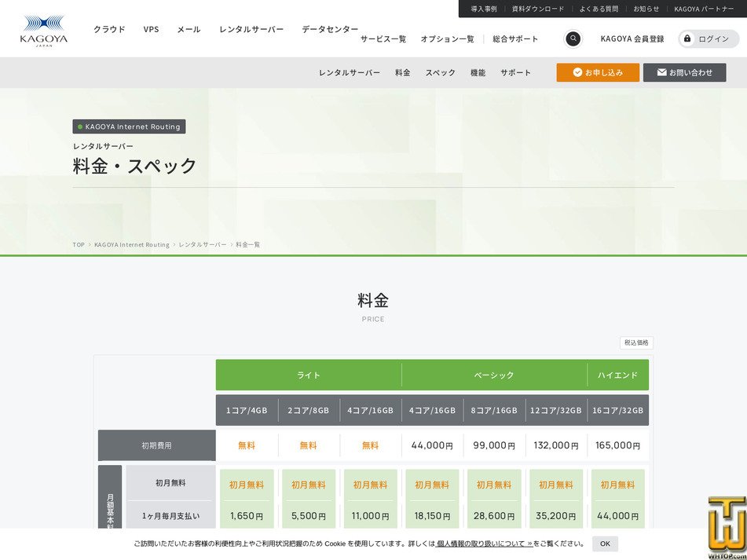Open お知らせ in top bar
Viewport: 747px width, 560px height.
pyautogui.click(x=646, y=9)
